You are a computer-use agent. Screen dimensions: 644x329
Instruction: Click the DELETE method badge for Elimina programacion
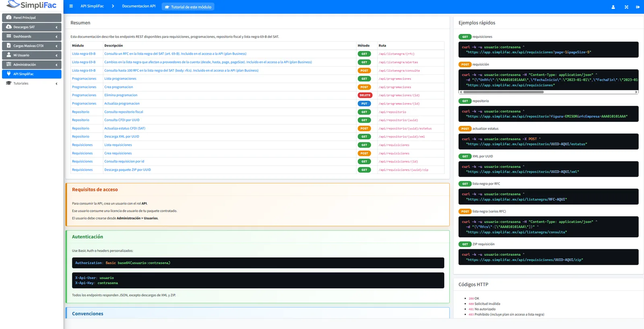pyautogui.click(x=365, y=95)
